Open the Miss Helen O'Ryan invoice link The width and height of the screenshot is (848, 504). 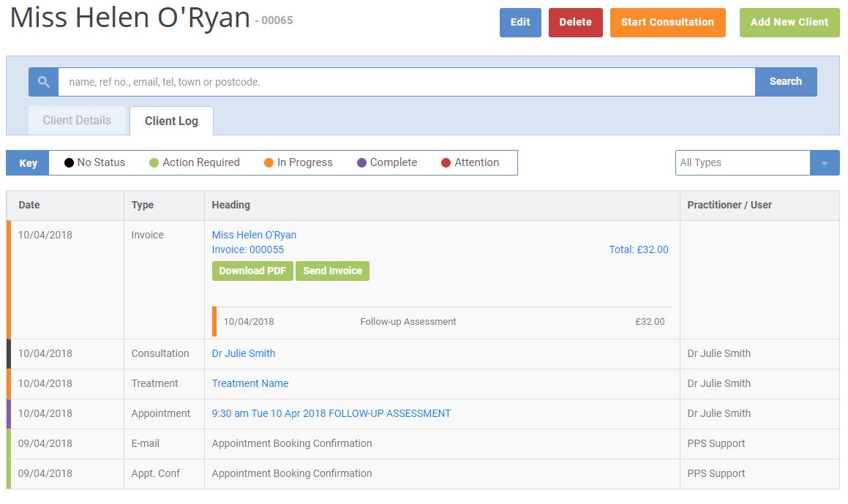254,235
